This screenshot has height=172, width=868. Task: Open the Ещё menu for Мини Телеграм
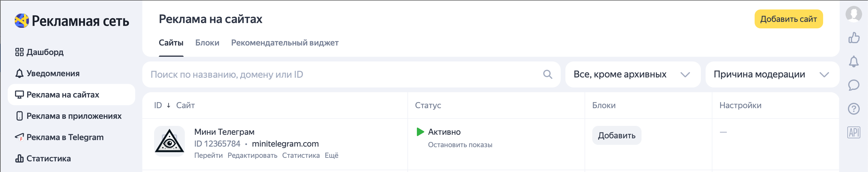click(x=331, y=155)
